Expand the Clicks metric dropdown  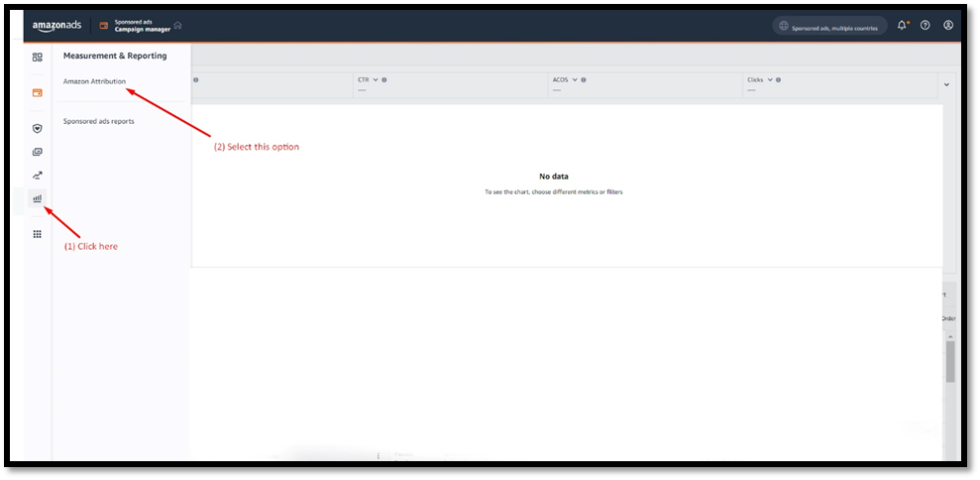(x=770, y=80)
